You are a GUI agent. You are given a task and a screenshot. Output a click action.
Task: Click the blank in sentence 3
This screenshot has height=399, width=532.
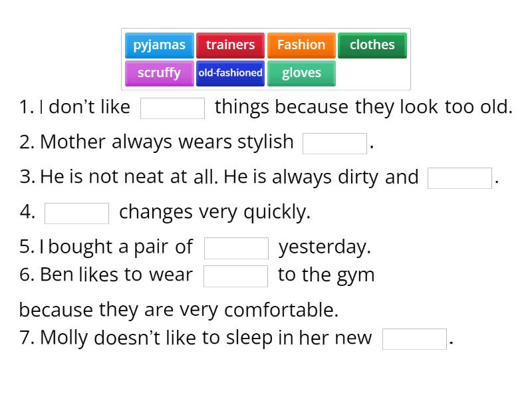[x=460, y=177]
